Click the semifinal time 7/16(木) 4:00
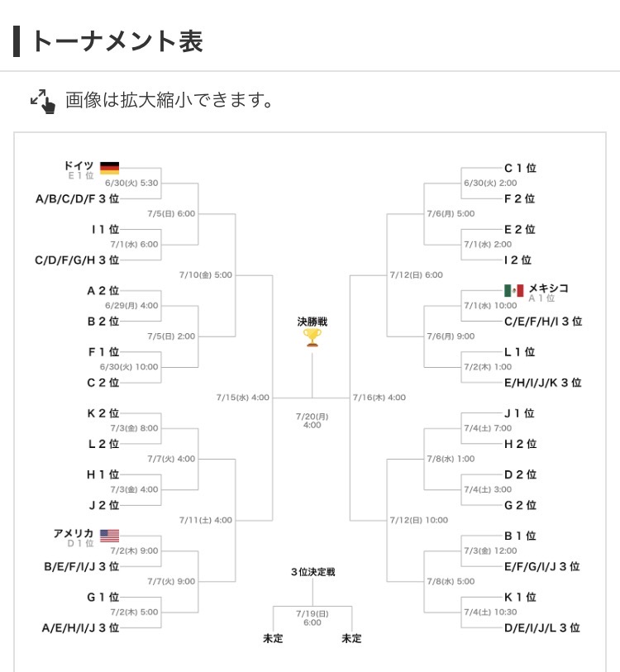This screenshot has height=672, width=620. click(x=379, y=398)
